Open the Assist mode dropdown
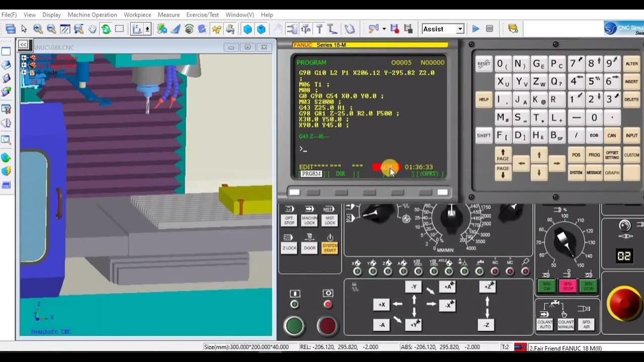The width and height of the screenshot is (644, 362). click(459, 29)
